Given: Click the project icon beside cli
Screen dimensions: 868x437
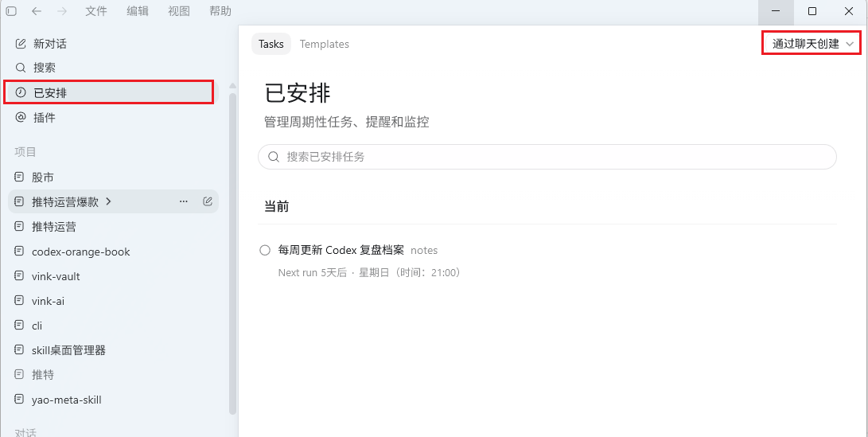Looking at the screenshot, I should 19,325.
